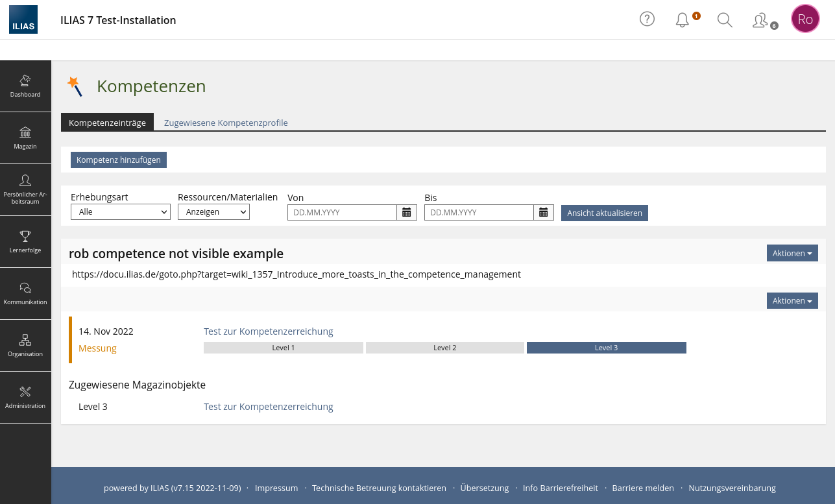835x504 pixels.
Task: Open Magazin in the sidebar
Action: pyautogui.click(x=25, y=138)
